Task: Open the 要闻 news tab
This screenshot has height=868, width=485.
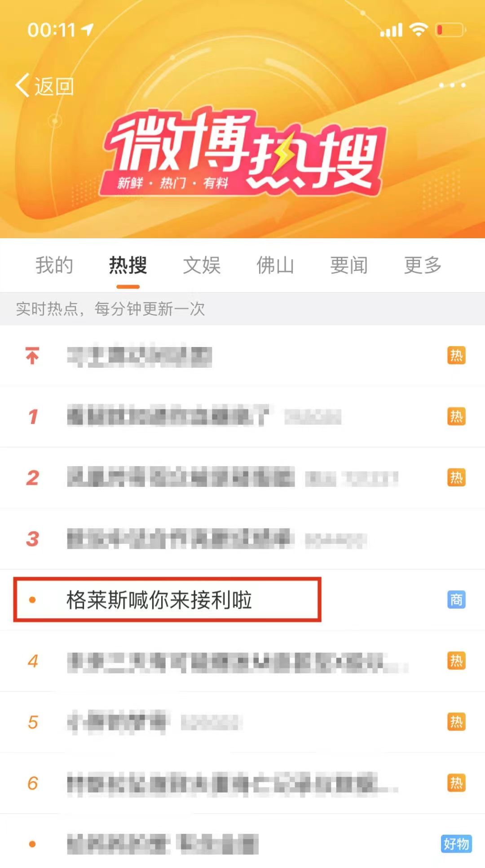Action: pyautogui.click(x=349, y=265)
